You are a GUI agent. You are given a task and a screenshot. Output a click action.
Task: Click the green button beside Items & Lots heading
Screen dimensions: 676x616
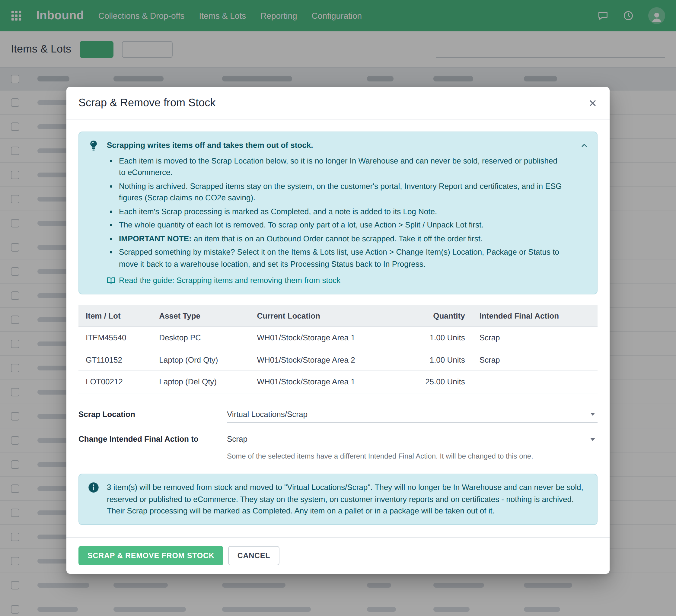click(x=97, y=49)
